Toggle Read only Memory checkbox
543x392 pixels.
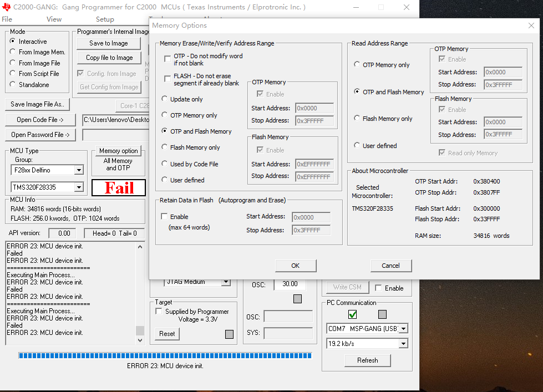click(x=442, y=152)
